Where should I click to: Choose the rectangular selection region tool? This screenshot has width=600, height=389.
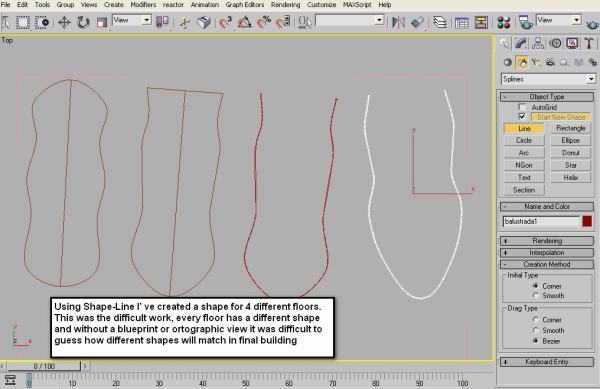tap(23, 23)
